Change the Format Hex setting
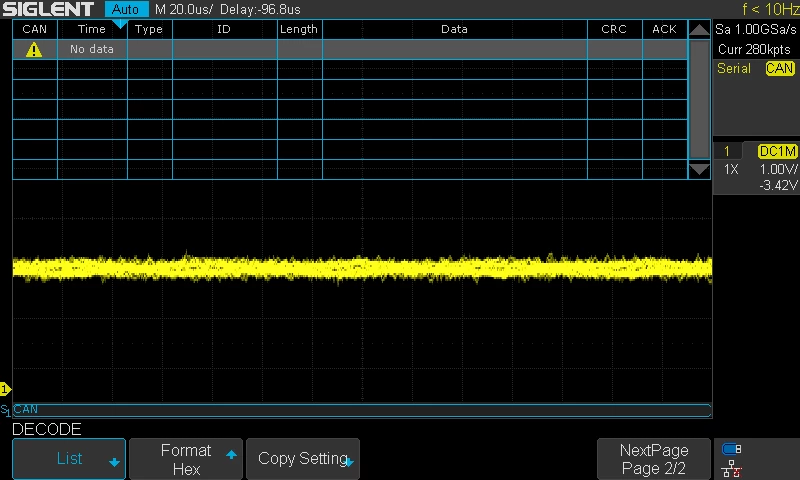The image size is (800, 480). coord(186,459)
